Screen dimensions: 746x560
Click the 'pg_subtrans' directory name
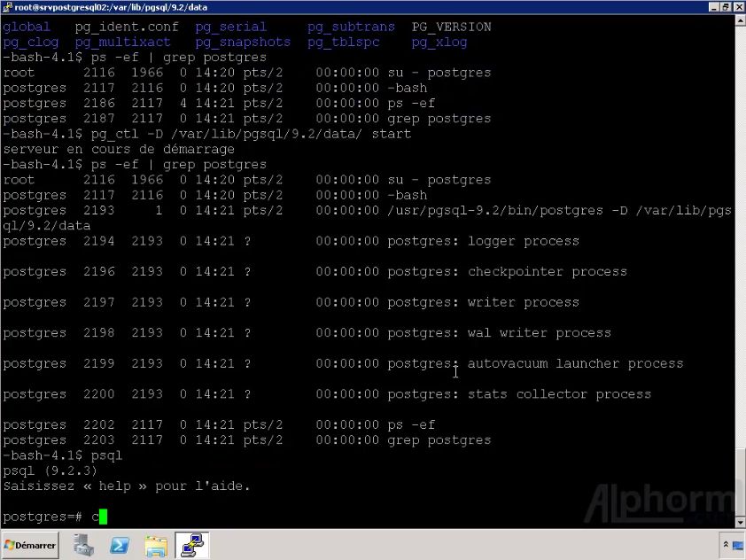click(x=351, y=27)
